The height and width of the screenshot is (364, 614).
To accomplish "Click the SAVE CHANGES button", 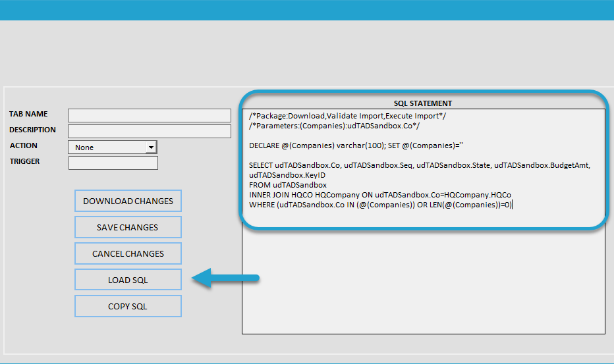I will tap(128, 227).
